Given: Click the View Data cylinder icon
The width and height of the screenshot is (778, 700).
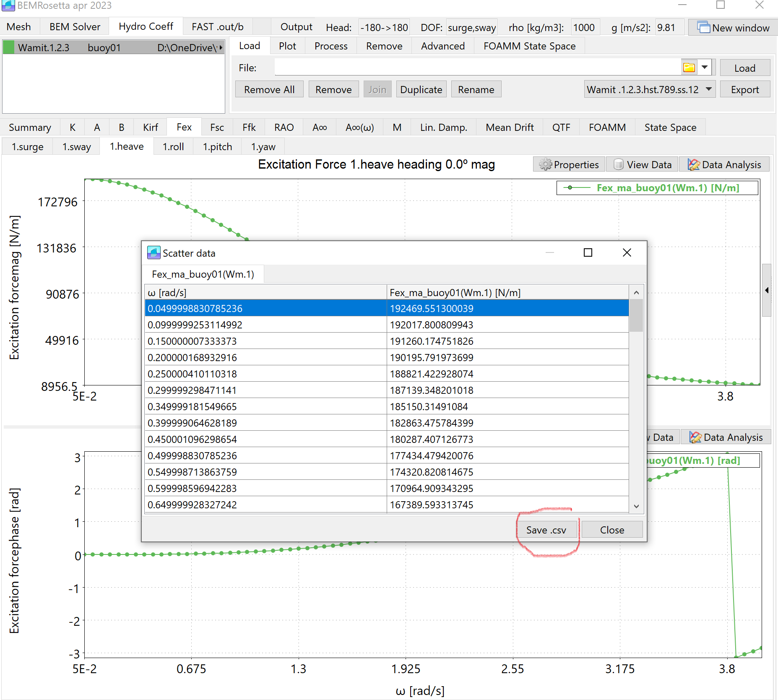Looking at the screenshot, I should pos(618,164).
